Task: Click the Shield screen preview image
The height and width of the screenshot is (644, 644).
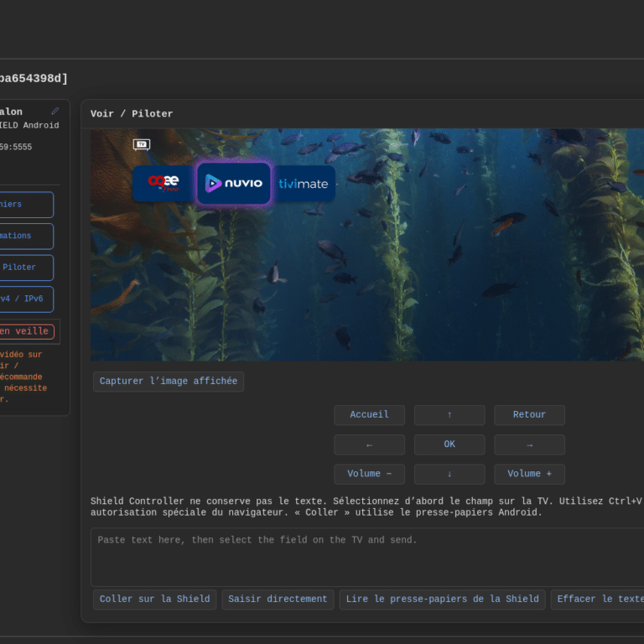Action: (x=367, y=245)
